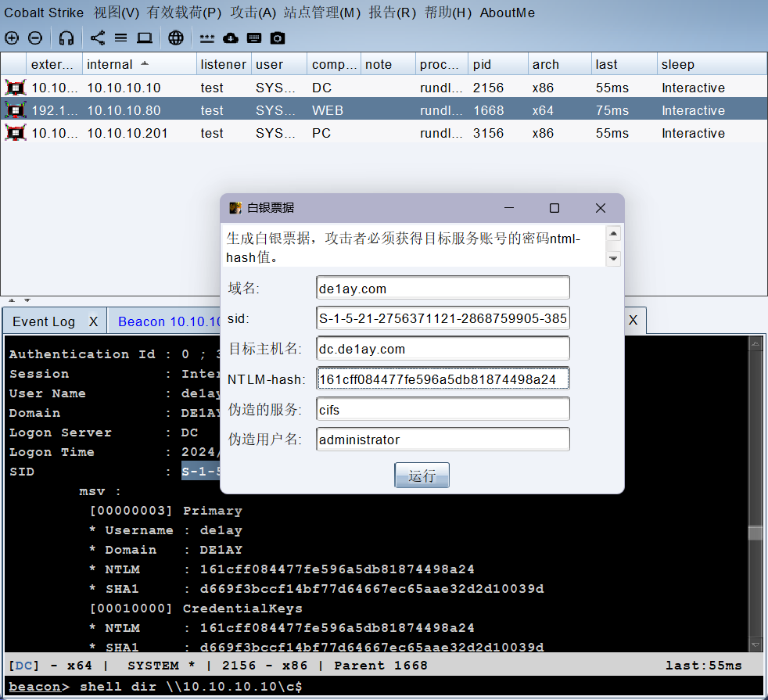Switch to target table monitor icon

145,38
